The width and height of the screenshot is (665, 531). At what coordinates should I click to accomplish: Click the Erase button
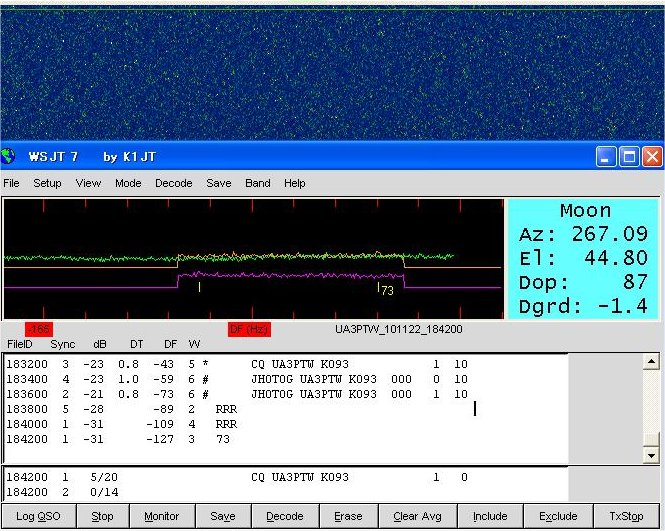[x=349, y=516]
